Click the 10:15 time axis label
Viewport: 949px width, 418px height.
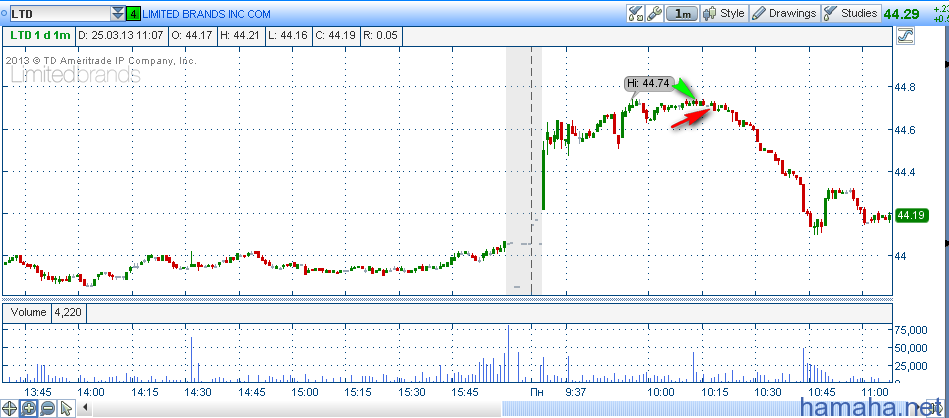tap(715, 392)
